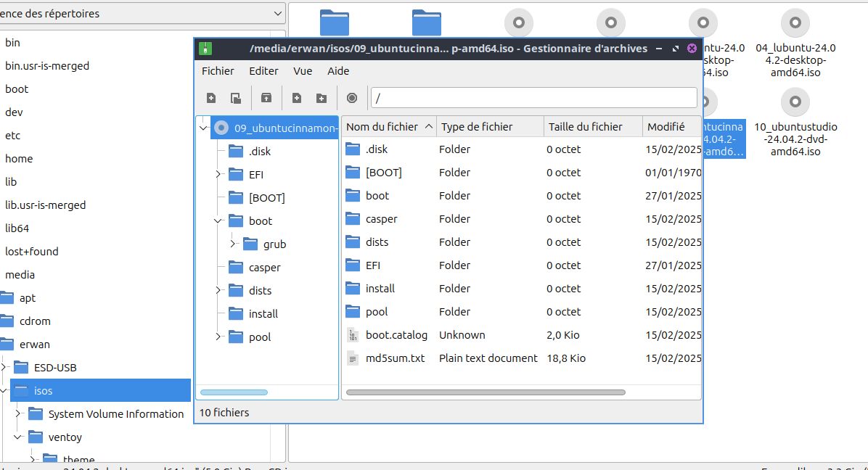Click the erwan folder icon in the file manager sidebar
Screen dimensions: 868x470
click(7, 345)
